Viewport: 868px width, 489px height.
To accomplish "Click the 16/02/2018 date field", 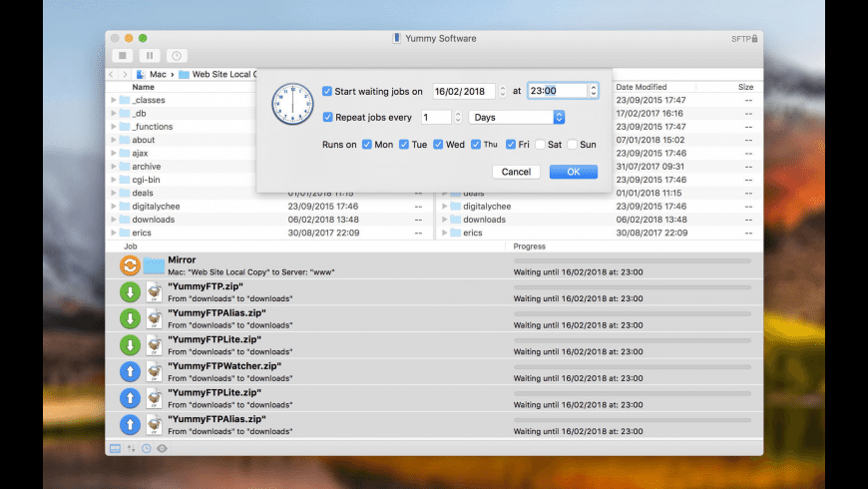I will pos(464,92).
